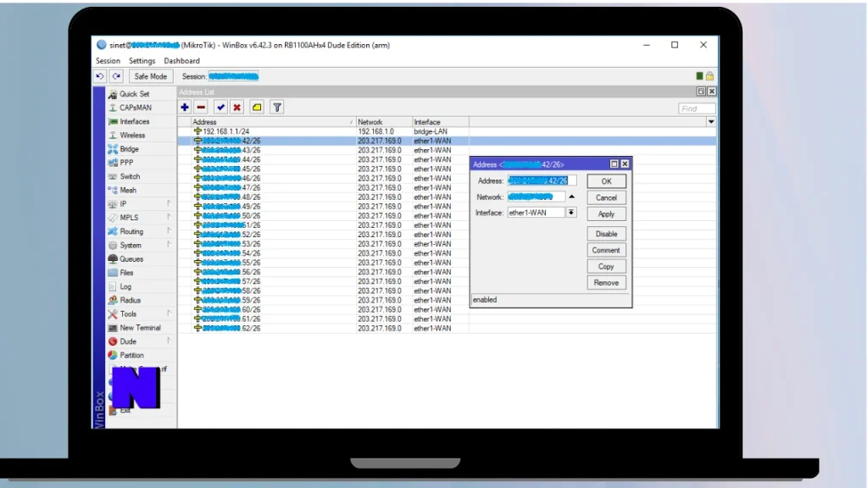Click Apply in the Address dialog
This screenshot has height=488, width=868.
tap(606, 214)
